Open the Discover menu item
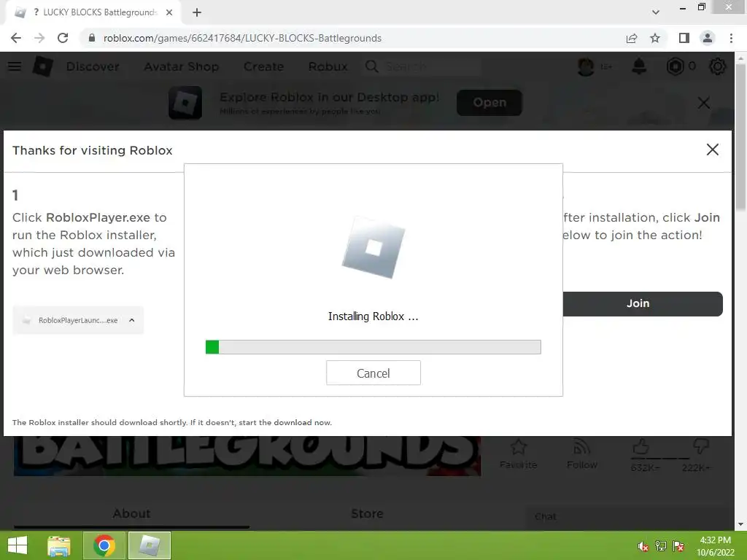The height and width of the screenshot is (560, 747). pos(93,66)
